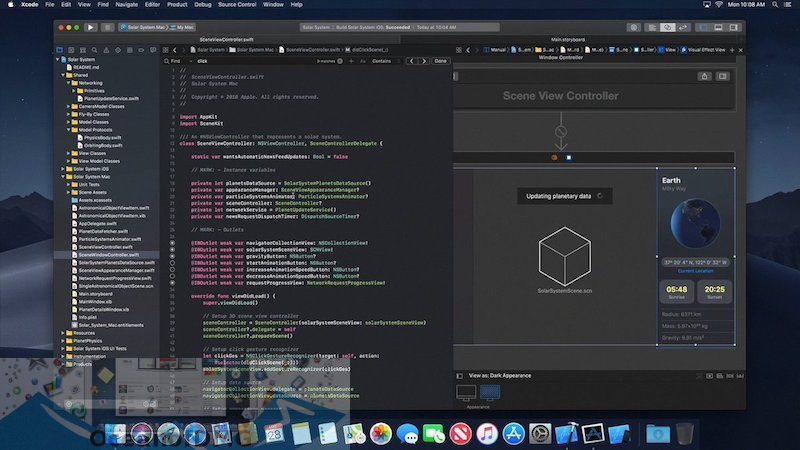Open the Debug menu
This screenshot has width=800, height=450.
pyautogui.click(x=203, y=5)
